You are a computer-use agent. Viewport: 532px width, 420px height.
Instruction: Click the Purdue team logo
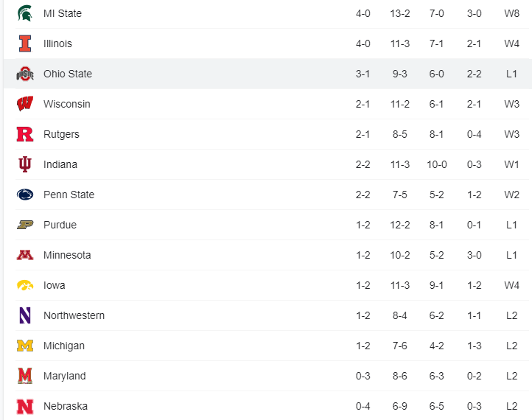pyautogui.click(x=25, y=225)
